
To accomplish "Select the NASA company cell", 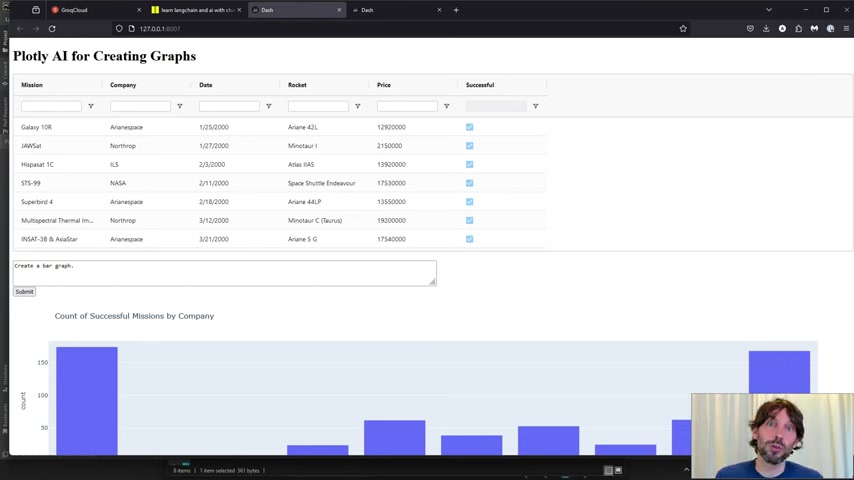I will coord(118,183).
